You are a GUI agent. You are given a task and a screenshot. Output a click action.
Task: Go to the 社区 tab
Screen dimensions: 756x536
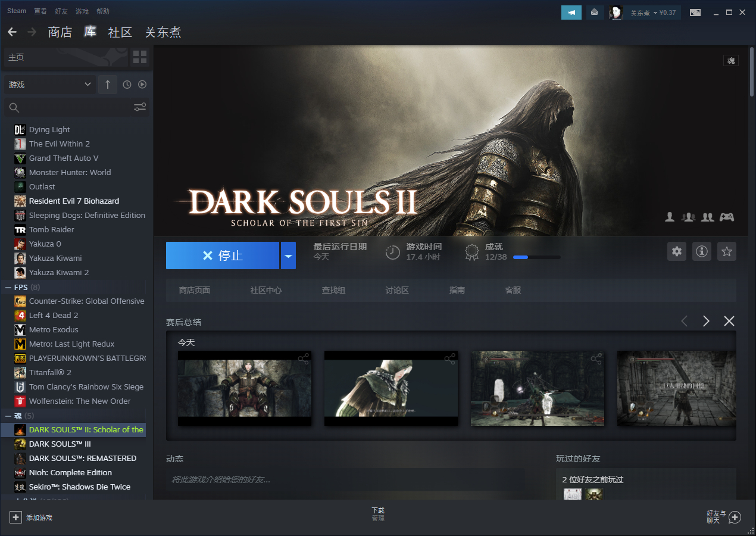(120, 32)
